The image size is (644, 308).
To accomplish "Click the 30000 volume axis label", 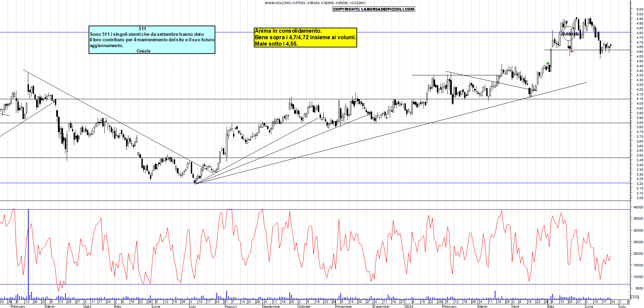I will [638, 230].
